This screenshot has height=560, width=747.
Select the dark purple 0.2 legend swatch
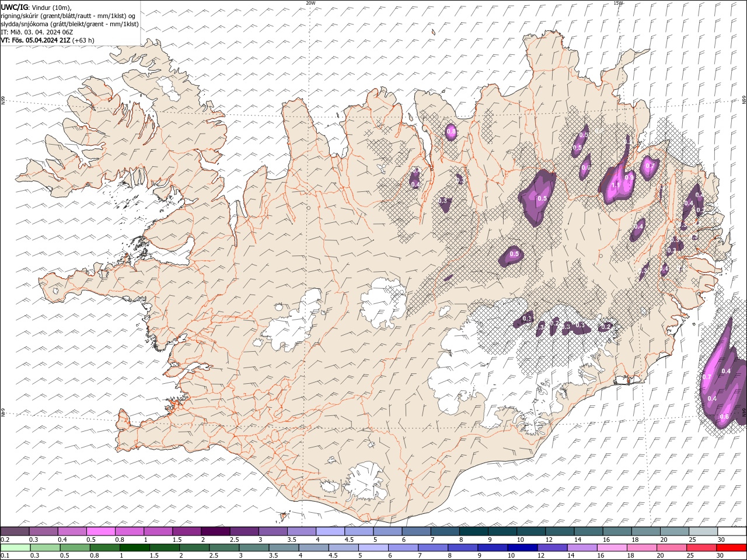point(15,531)
